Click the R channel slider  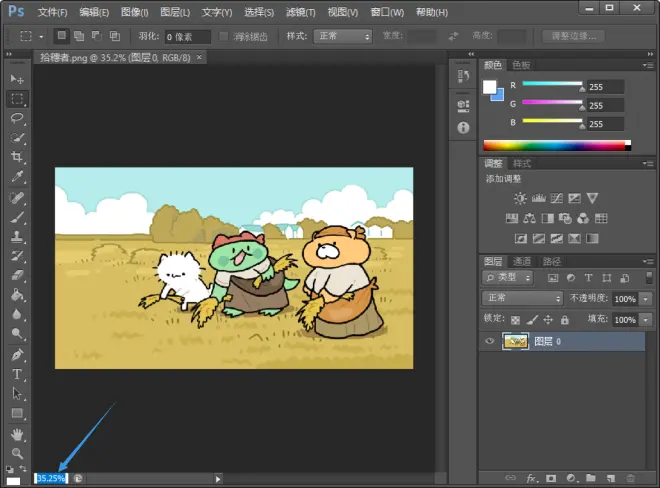(552, 84)
